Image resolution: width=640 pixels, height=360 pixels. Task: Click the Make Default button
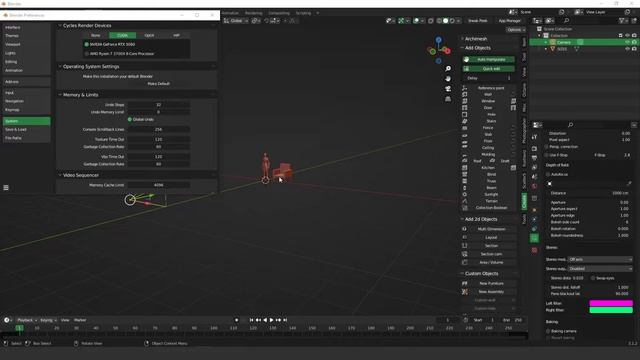158,84
